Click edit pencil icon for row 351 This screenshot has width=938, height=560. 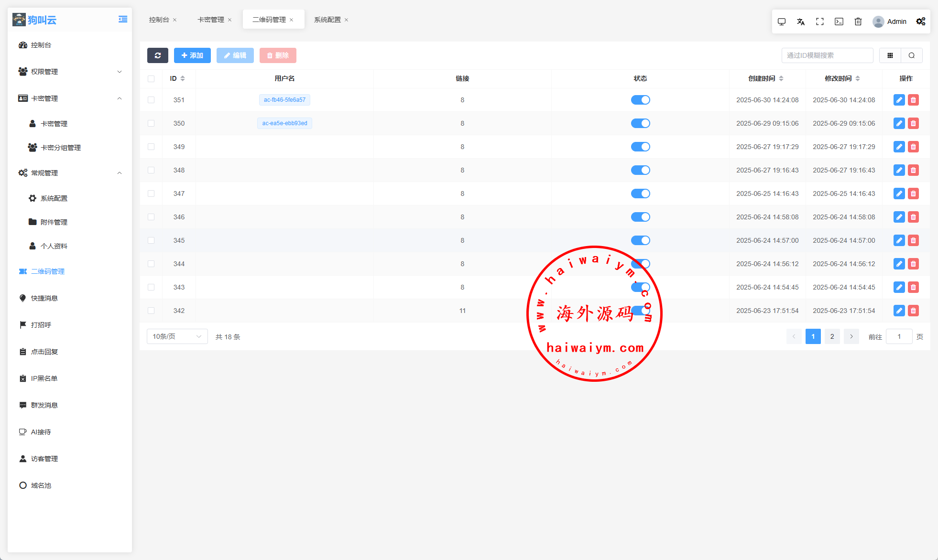(x=899, y=100)
